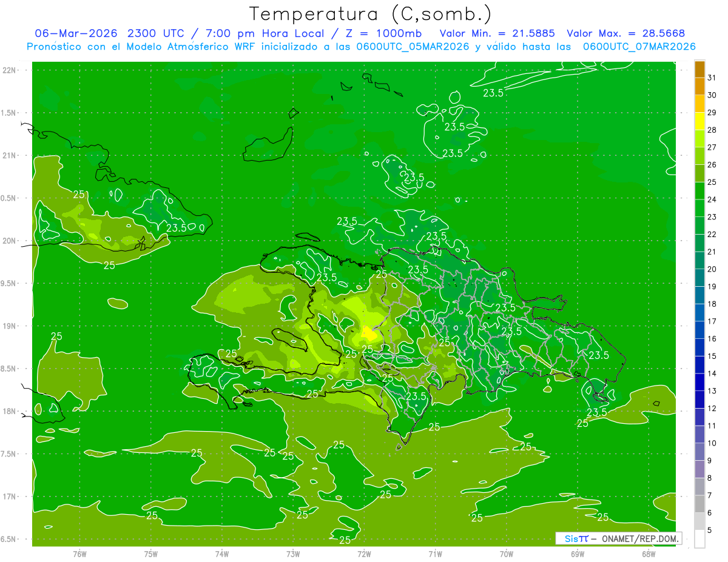This screenshot has width=728, height=562.
Task: Click colorbar label "24"
Action: point(712,199)
